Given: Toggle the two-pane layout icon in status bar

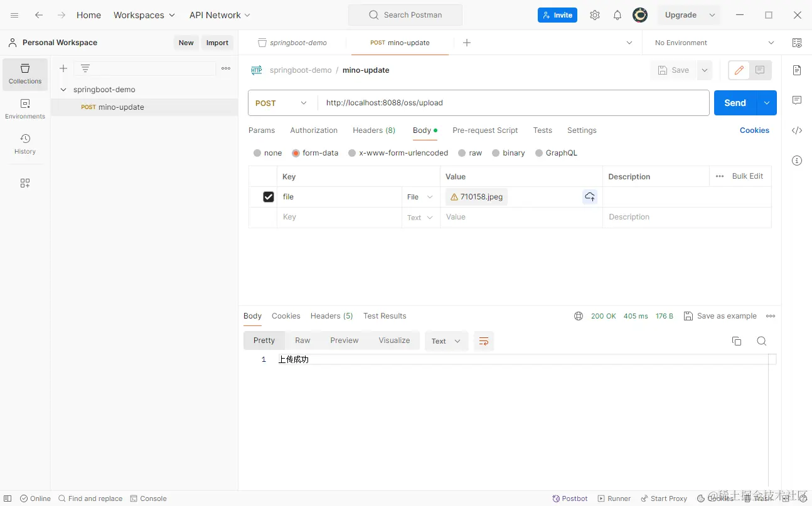Looking at the screenshot, I should [x=786, y=498].
